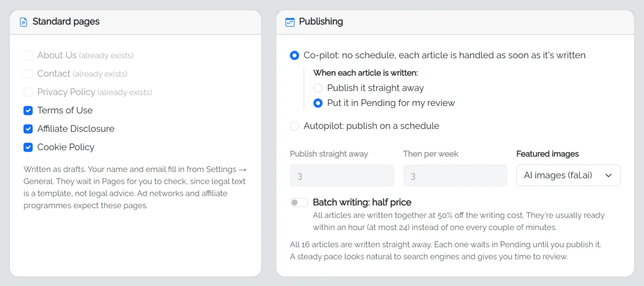
Task: Click the All 16 articles summary text
Action: pos(445,251)
